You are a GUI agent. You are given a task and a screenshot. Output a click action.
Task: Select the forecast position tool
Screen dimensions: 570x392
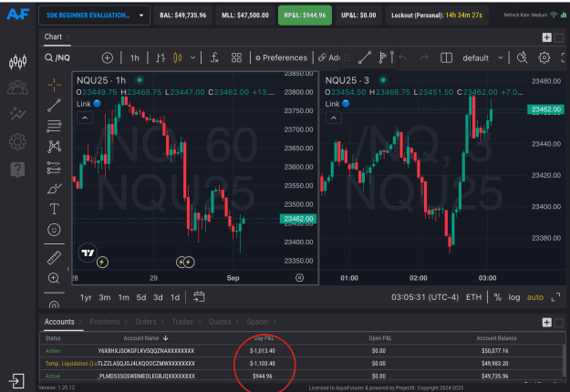(x=54, y=168)
